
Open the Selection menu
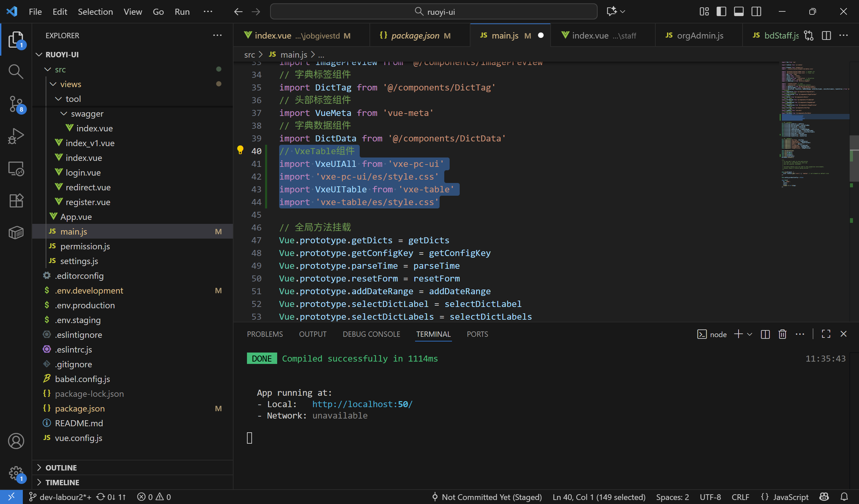point(95,12)
